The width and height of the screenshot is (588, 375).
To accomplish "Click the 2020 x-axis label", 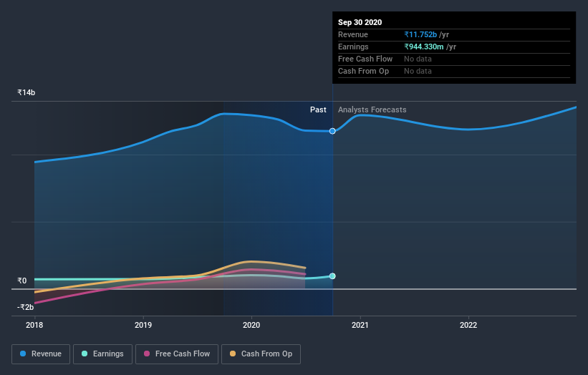I will click(x=251, y=325).
